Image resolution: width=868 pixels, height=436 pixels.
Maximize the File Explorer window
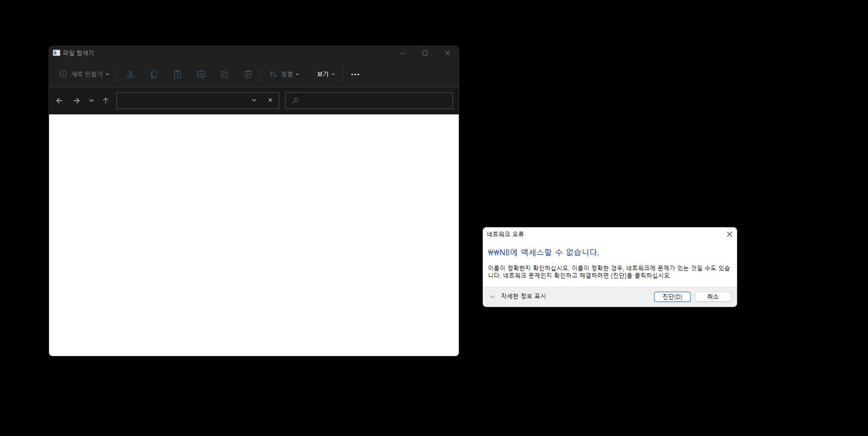(425, 53)
